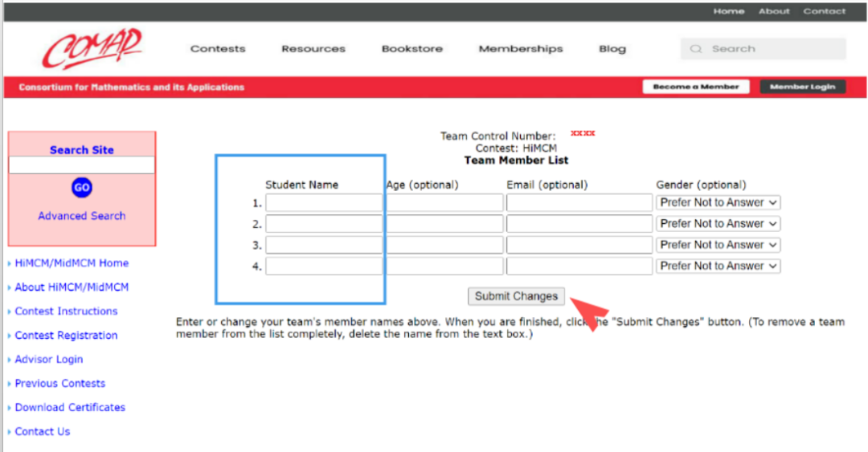Click the COMAP logo
The height and width of the screenshot is (452, 868).
point(92,48)
